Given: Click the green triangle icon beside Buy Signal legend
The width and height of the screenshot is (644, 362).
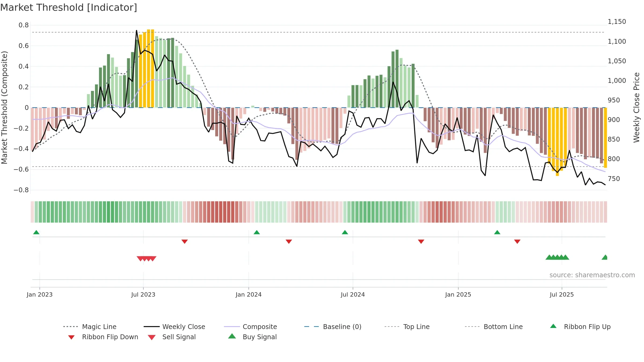Looking at the screenshot, I should point(232,336).
